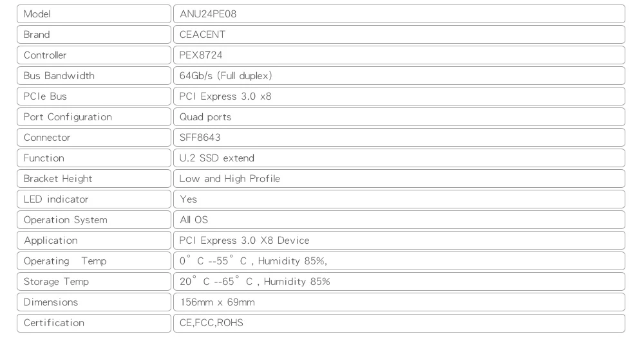
Task: Select the 64Gb/s (Full duplex) value
Action: (225, 76)
